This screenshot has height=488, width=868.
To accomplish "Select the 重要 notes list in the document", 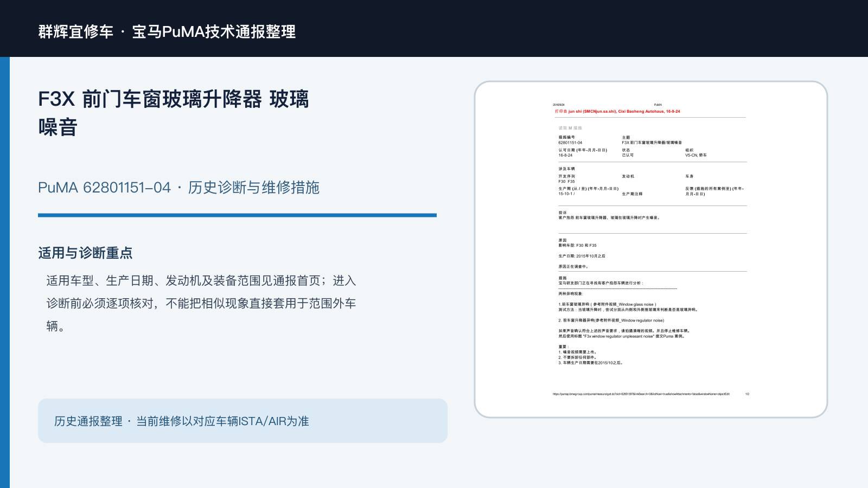I will click(591, 355).
